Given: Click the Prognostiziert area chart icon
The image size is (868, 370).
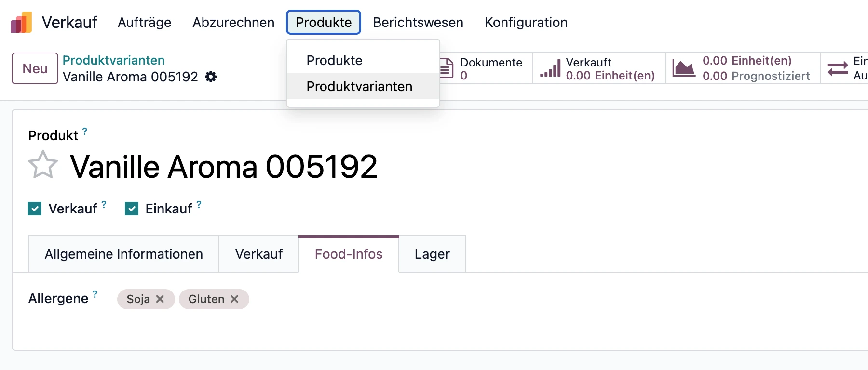Looking at the screenshot, I should click(x=684, y=68).
